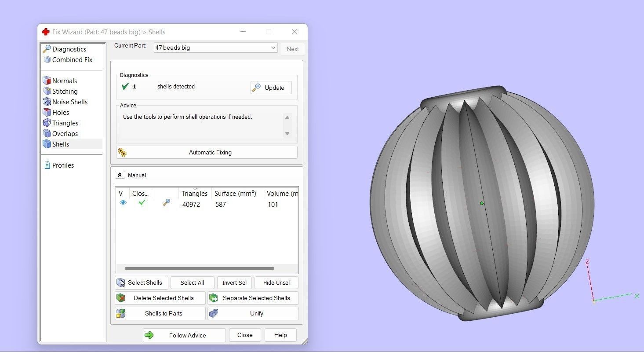Click the Unify button
This screenshot has width=644, height=352.
pos(253,313)
